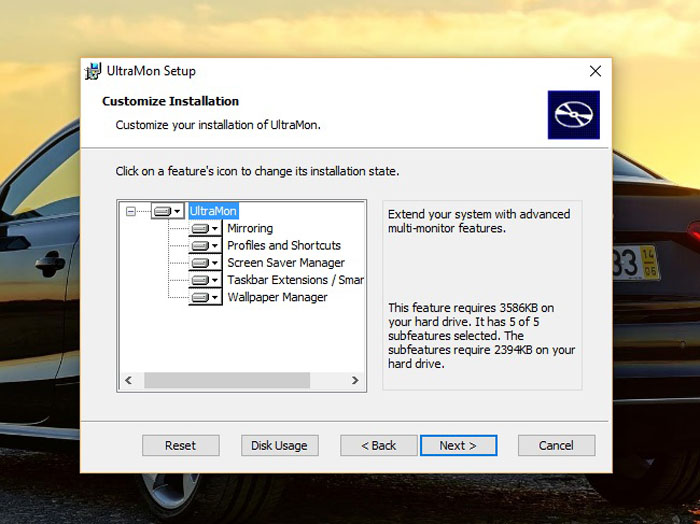Screen dimensions: 700x524
Task: Click the feature list left scroll arrow
Action: coord(129,380)
